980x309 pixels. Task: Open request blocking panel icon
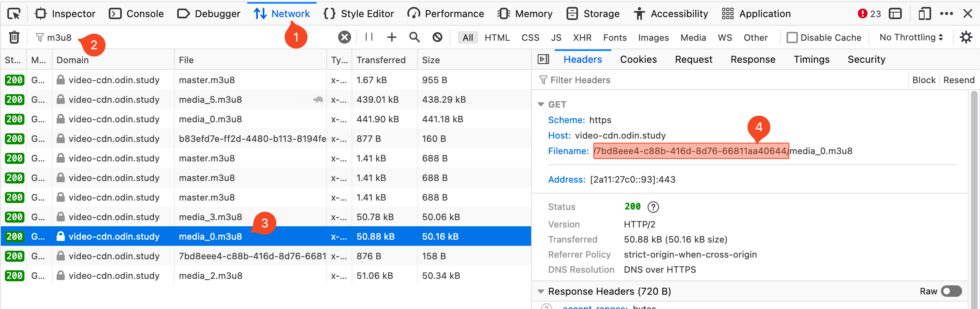(437, 38)
